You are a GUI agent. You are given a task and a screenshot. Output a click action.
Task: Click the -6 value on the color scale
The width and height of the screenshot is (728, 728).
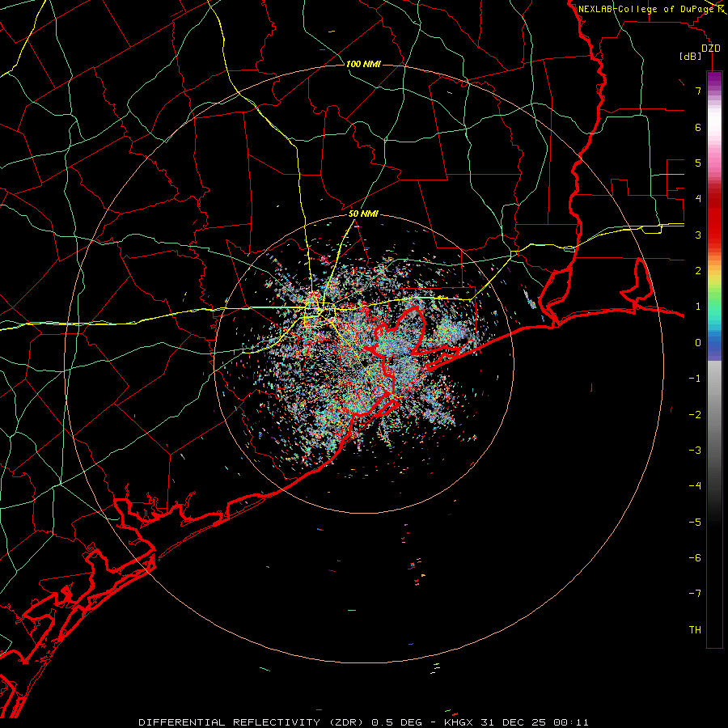pyautogui.click(x=695, y=558)
